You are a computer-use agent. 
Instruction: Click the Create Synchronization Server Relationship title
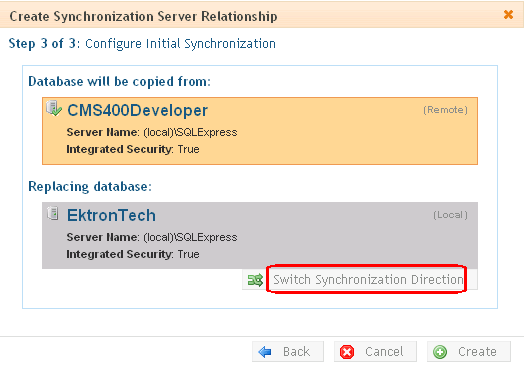143,16
